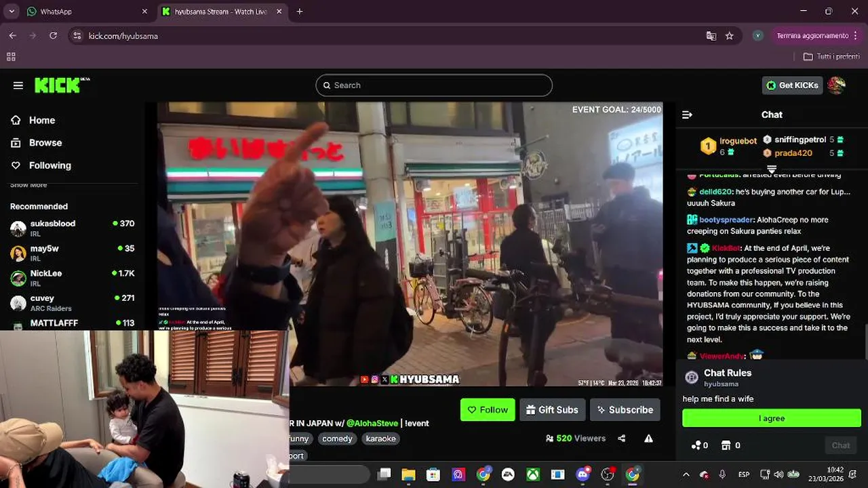
Task: View site information icon in address bar
Action: (77, 36)
